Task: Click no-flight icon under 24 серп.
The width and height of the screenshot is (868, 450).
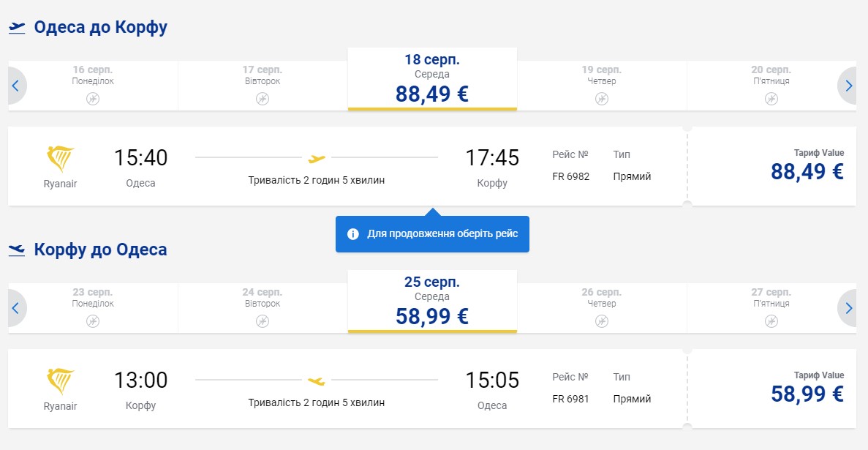Action: point(263,321)
